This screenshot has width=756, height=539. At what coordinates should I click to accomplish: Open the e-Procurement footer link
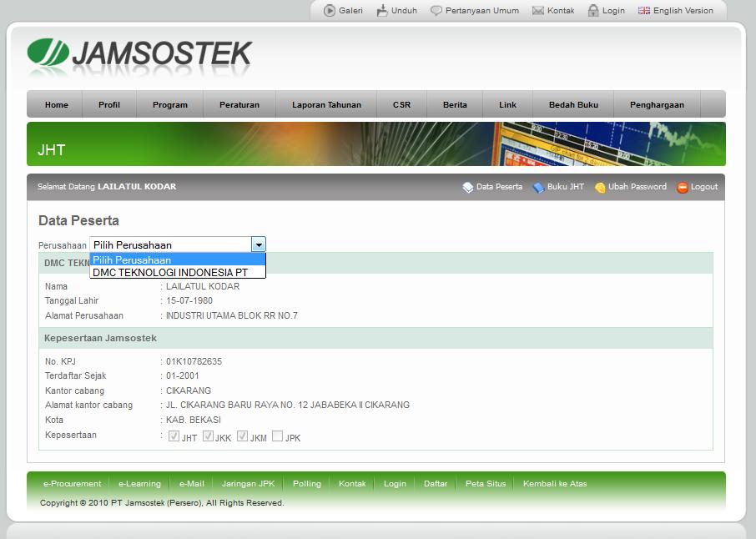point(73,484)
